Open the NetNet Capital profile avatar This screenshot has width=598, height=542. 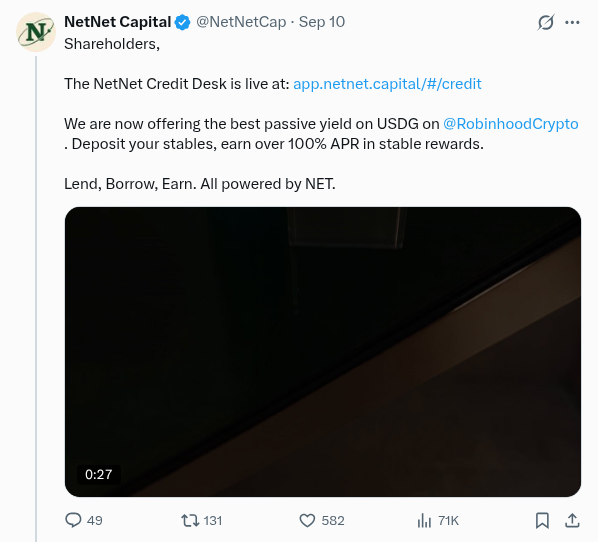pyautogui.click(x=36, y=32)
